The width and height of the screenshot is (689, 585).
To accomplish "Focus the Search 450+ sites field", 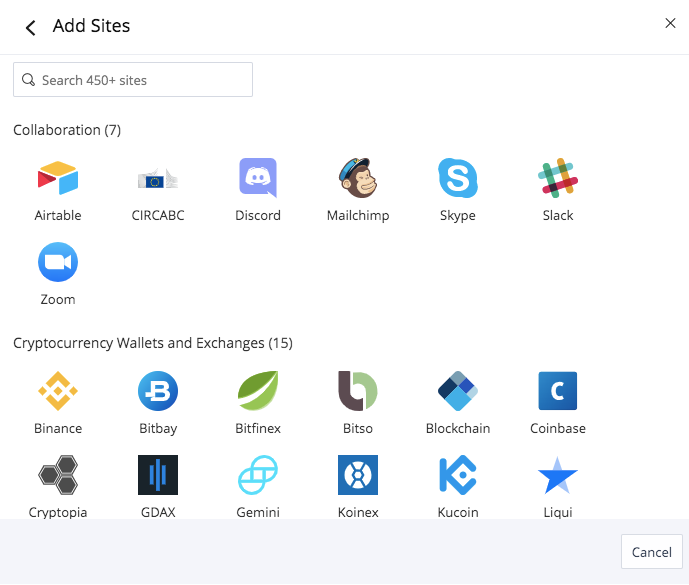I will click(x=133, y=80).
